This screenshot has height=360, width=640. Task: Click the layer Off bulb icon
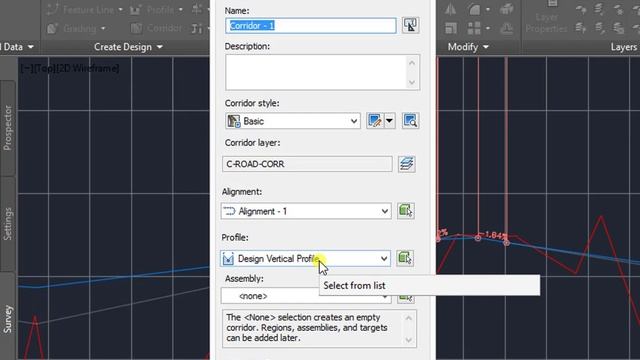[x=581, y=10]
